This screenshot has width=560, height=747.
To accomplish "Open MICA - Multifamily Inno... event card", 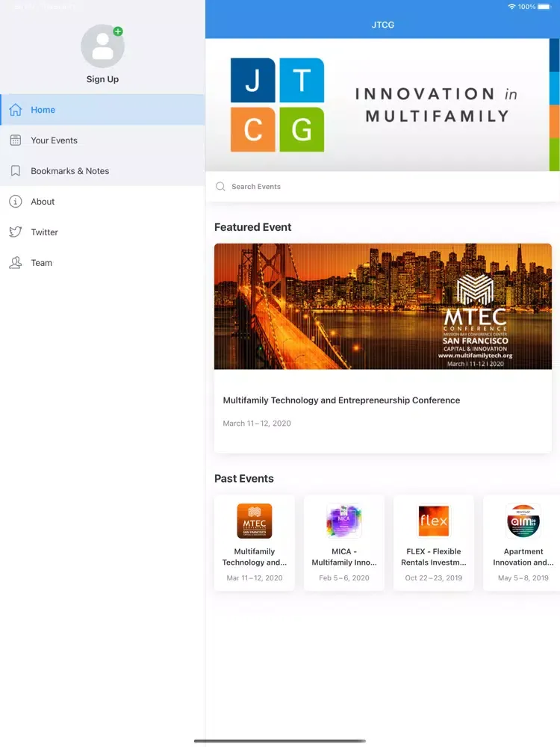I will (343, 543).
